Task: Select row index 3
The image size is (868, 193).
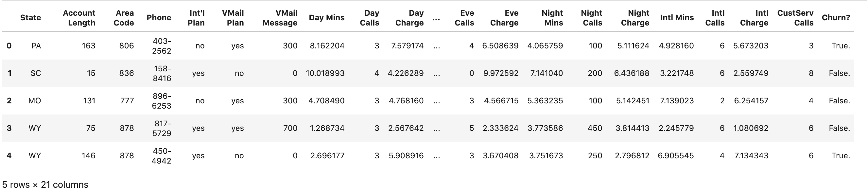Action: (x=9, y=128)
